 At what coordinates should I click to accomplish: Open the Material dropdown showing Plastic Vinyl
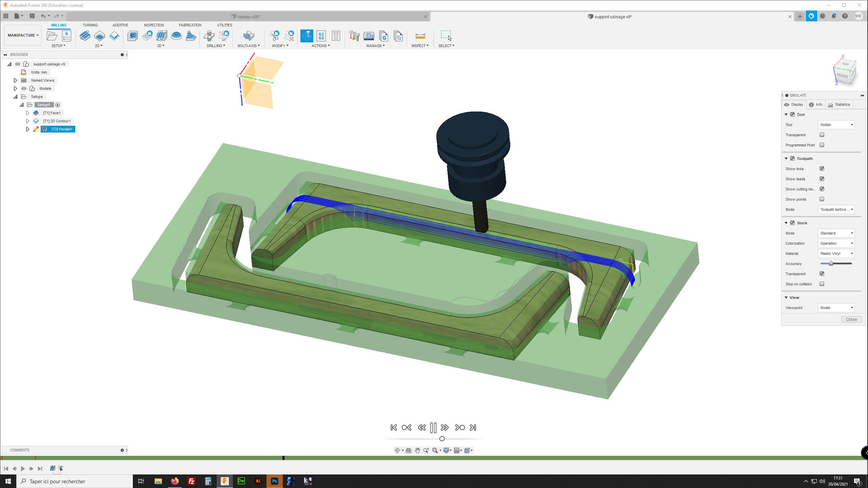pyautogui.click(x=836, y=253)
